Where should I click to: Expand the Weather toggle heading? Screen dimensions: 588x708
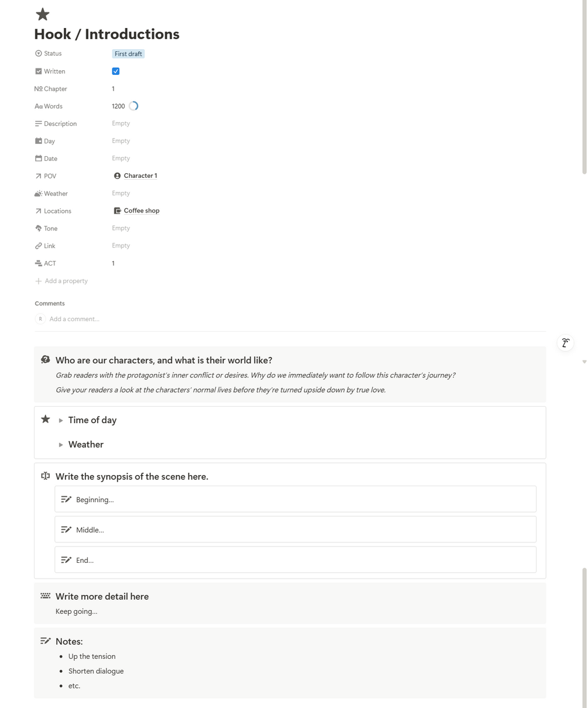(x=61, y=445)
